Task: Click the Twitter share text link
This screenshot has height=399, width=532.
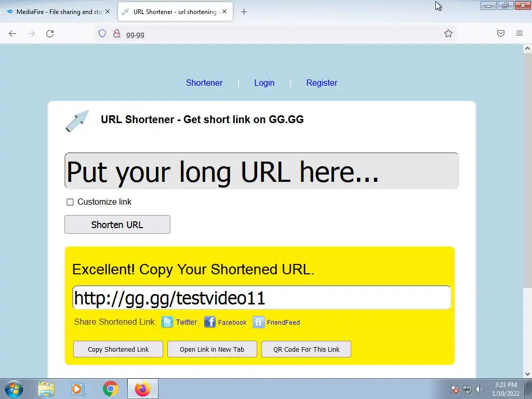Action: pos(187,322)
